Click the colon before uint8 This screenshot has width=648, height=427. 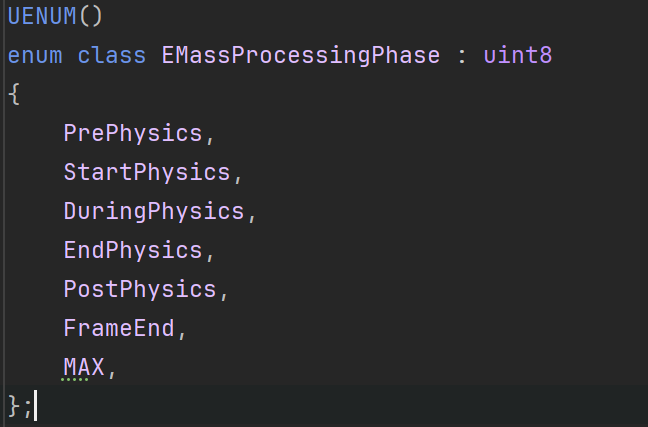pyautogui.click(x=462, y=56)
